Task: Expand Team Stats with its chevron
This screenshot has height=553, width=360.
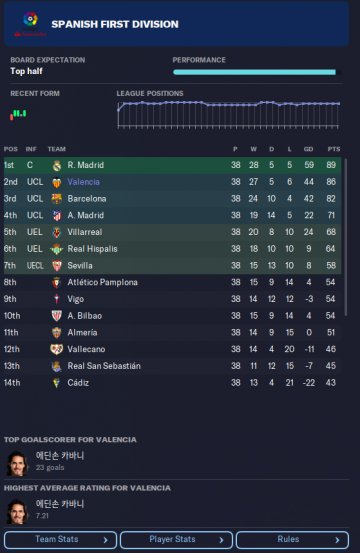Action: click(x=105, y=540)
